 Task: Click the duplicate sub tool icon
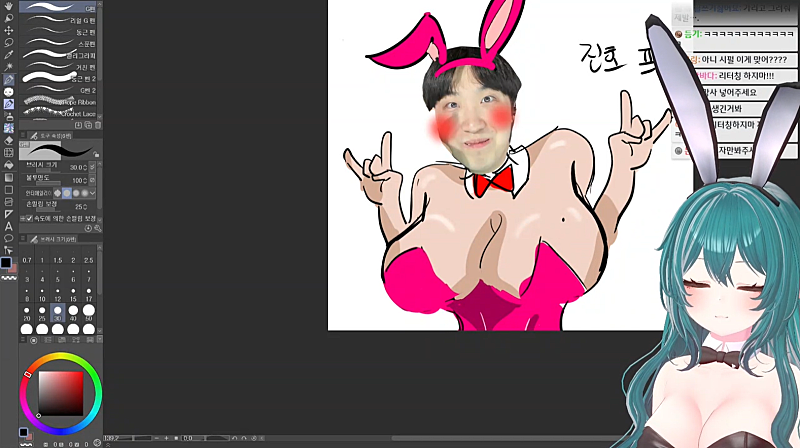(x=88, y=125)
